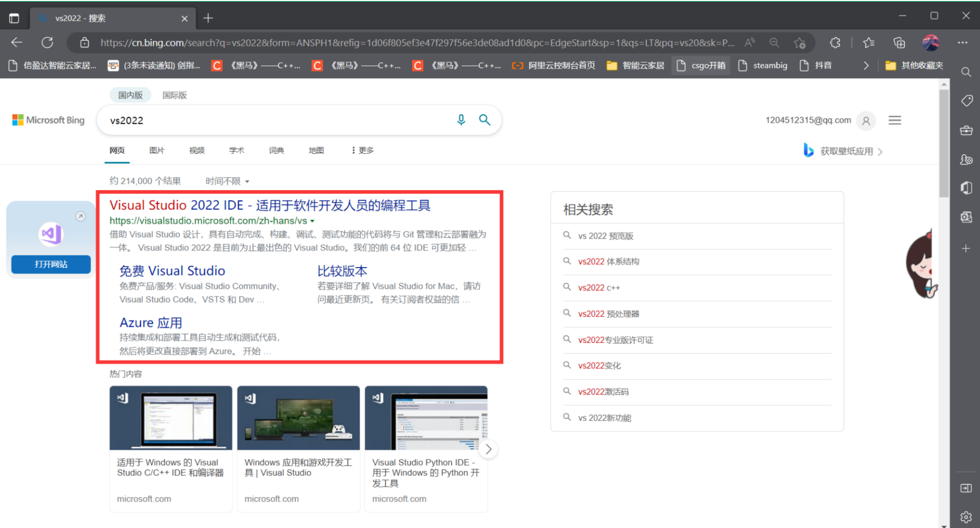
Task: Click the zoom magnifier in address bar
Action: [774, 42]
